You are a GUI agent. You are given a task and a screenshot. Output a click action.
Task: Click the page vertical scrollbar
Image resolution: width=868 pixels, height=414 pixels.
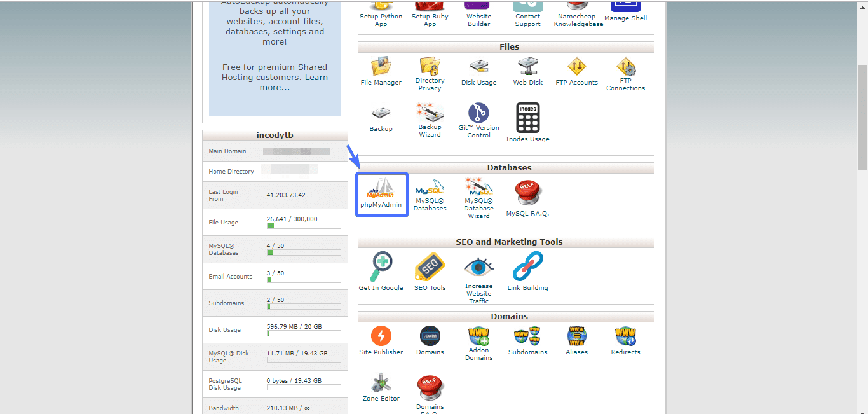862,117
